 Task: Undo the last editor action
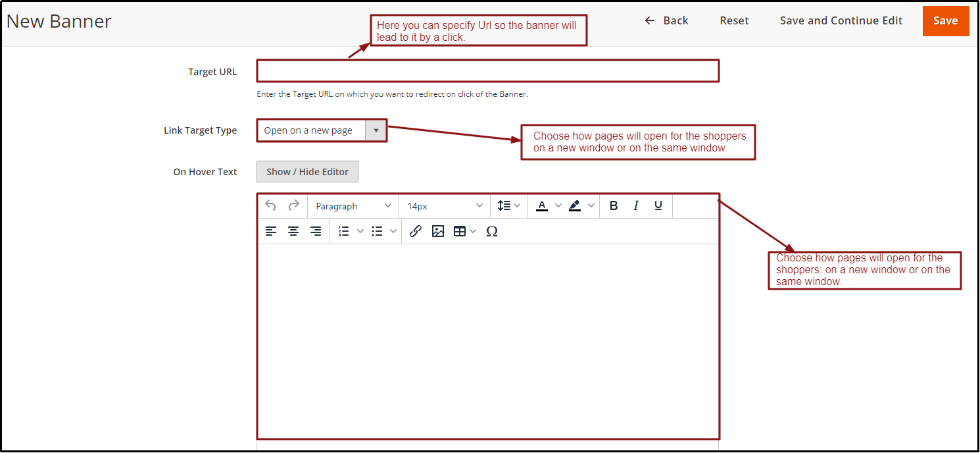pos(270,205)
